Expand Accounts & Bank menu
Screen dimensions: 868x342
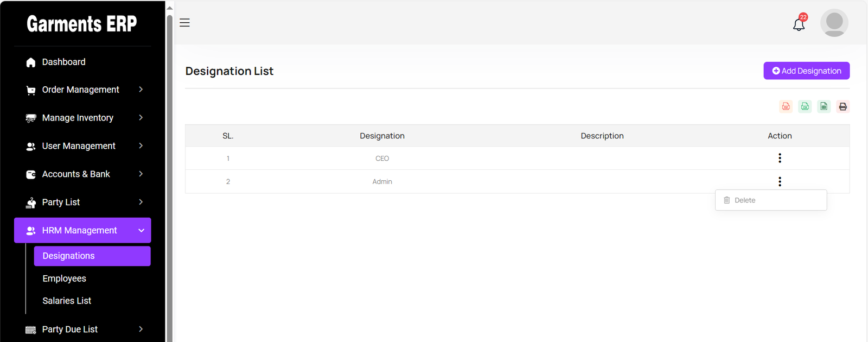tap(82, 174)
